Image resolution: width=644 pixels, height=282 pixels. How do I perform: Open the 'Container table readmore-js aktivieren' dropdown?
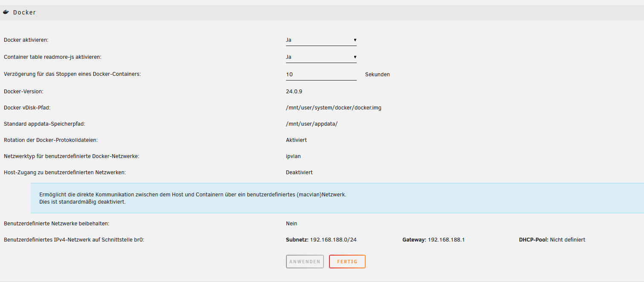321,57
